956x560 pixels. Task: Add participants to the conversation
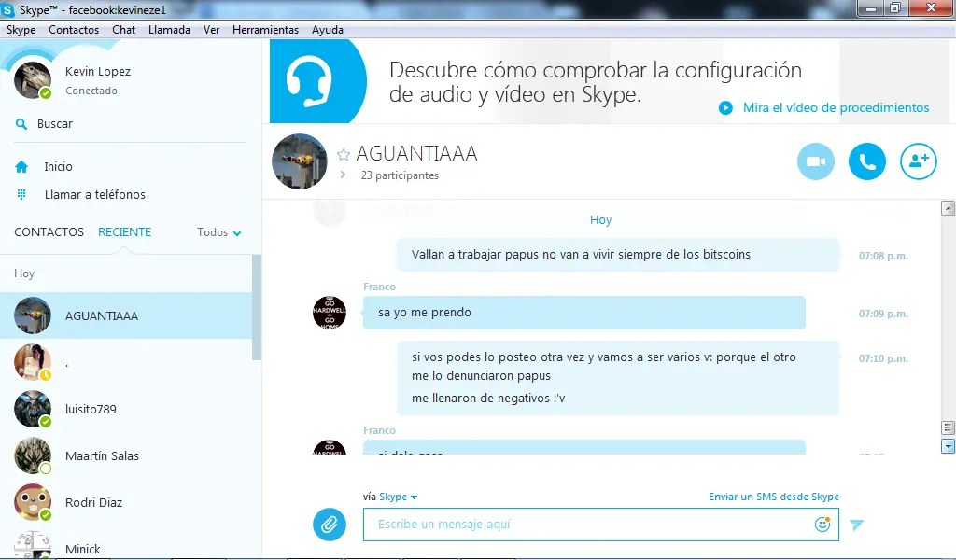[x=919, y=161]
